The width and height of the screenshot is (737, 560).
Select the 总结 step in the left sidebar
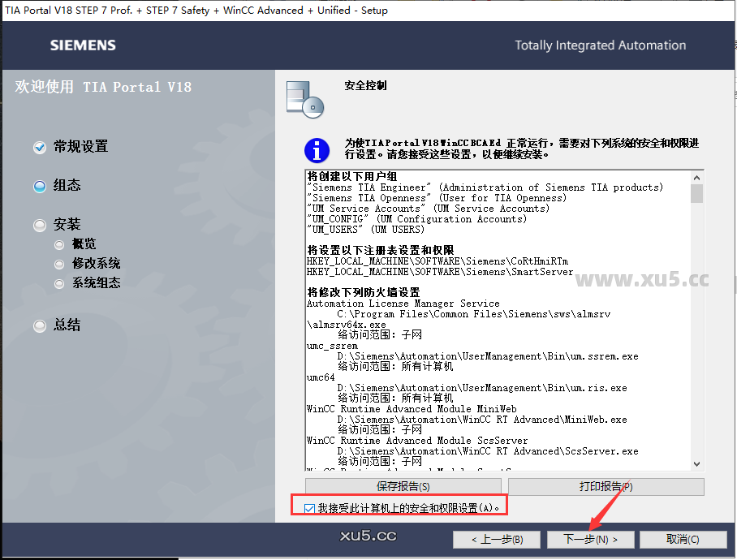click(39, 325)
